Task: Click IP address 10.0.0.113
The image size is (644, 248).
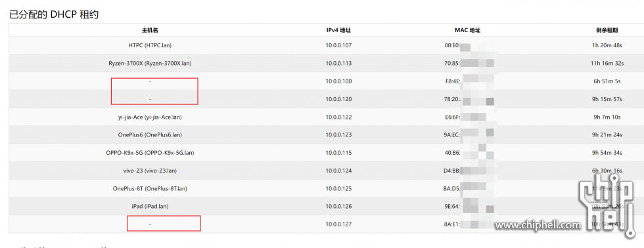Action: pos(339,64)
